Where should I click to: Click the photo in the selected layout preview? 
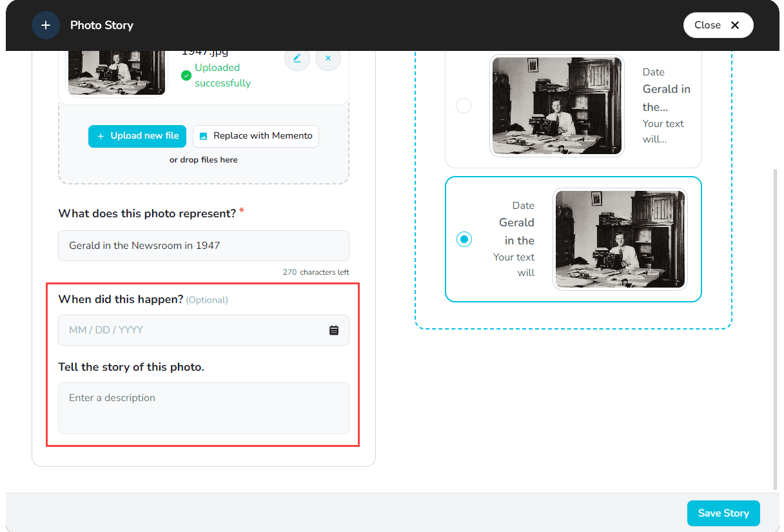point(620,239)
